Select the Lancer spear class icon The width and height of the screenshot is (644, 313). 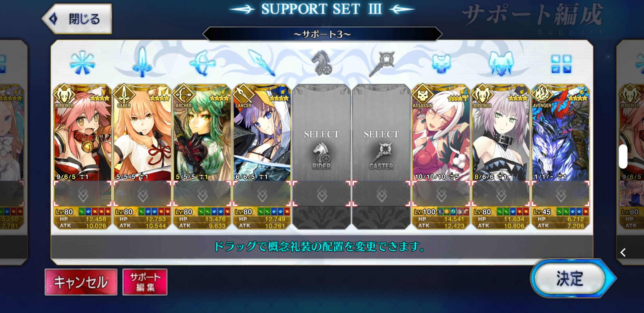261,63
